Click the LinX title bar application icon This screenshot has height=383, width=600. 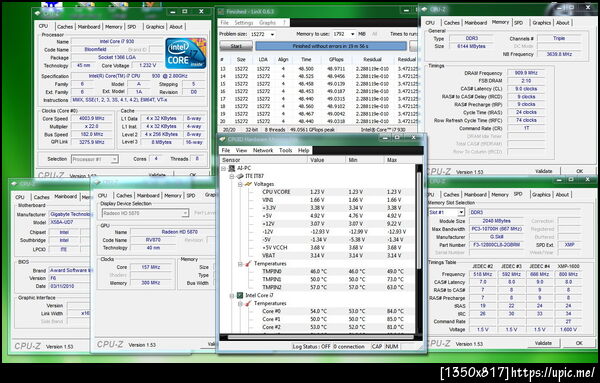click(221, 11)
